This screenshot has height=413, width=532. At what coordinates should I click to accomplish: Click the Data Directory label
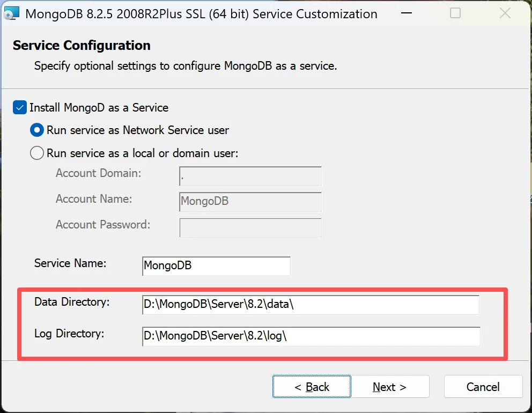click(72, 302)
